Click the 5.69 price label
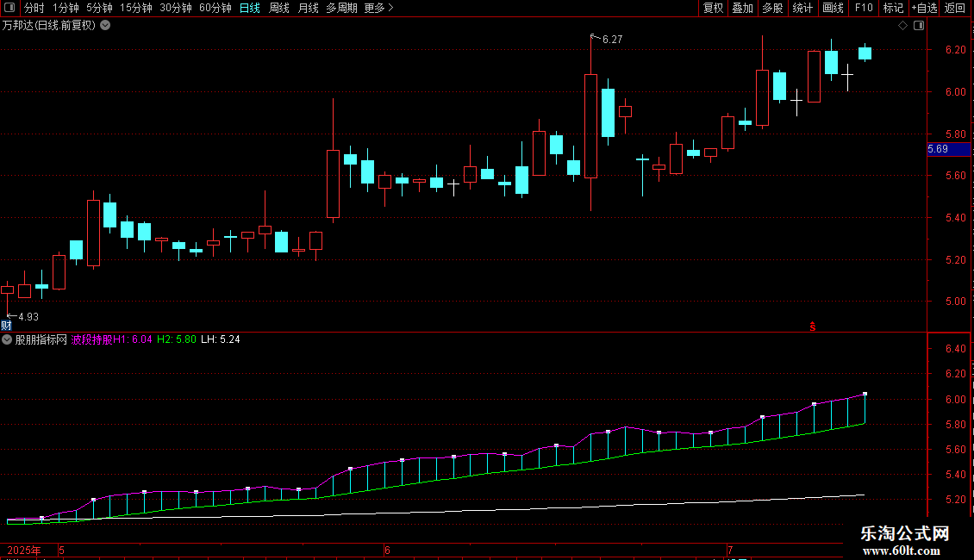974x560 pixels. (948, 149)
